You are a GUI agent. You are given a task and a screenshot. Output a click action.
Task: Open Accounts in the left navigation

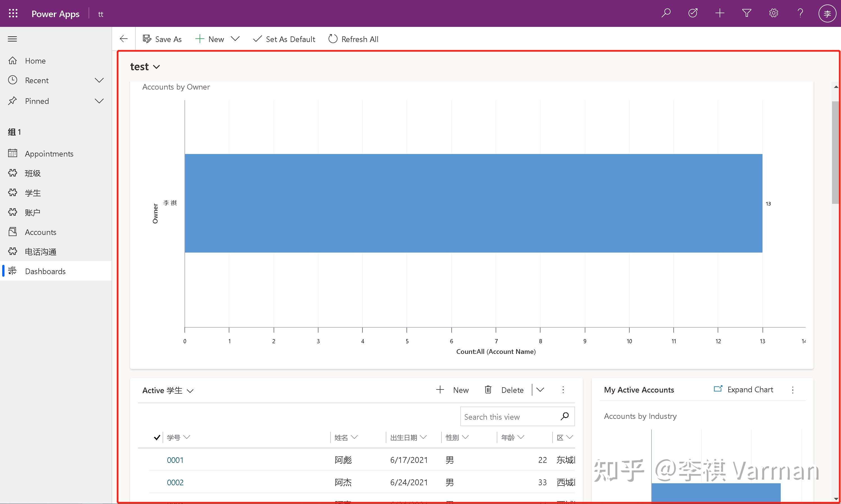click(x=40, y=232)
